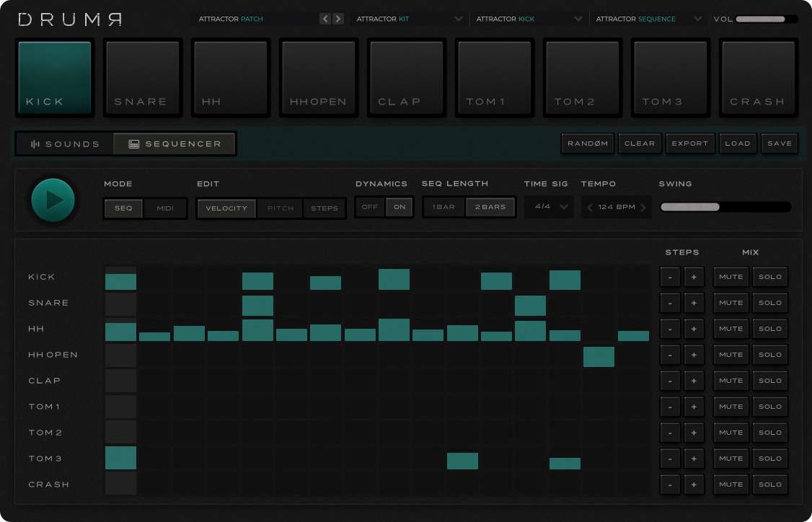
Task: Solo the Crash track
Action: [x=770, y=485]
